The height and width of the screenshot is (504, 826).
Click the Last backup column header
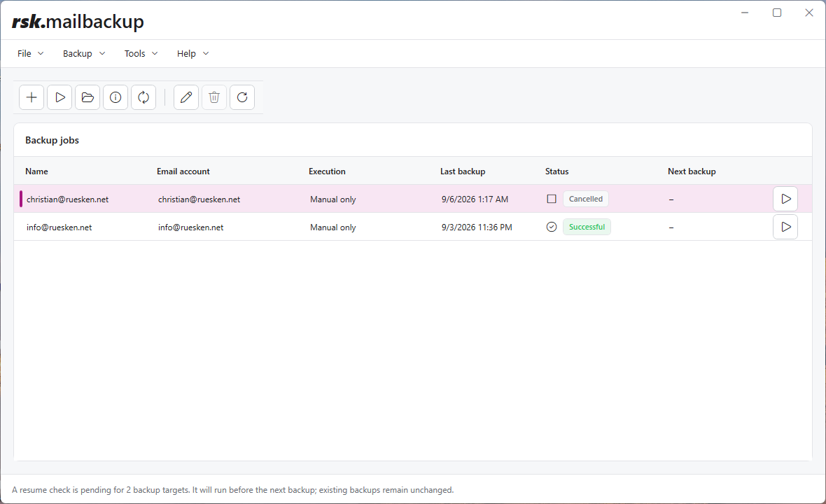[x=463, y=171]
